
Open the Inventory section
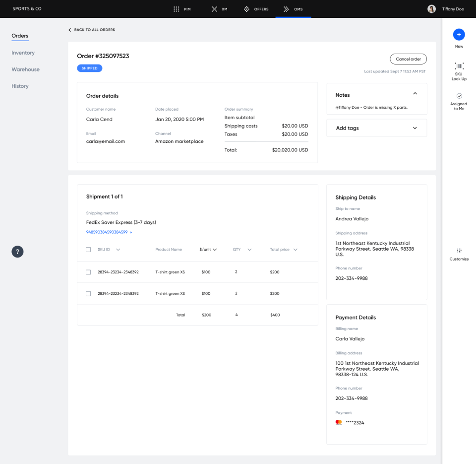click(x=23, y=53)
